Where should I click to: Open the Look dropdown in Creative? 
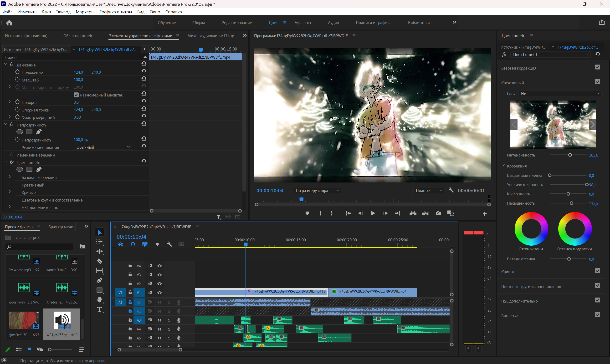click(560, 93)
